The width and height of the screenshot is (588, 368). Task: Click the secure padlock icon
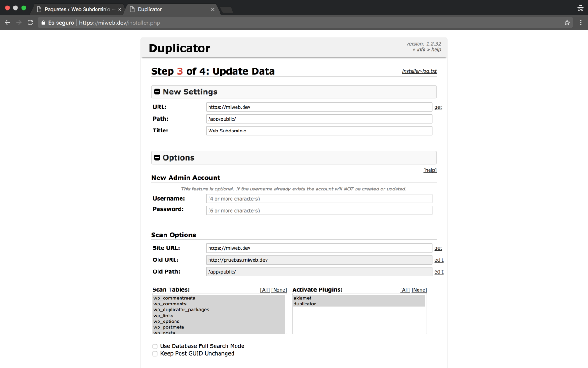click(43, 23)
